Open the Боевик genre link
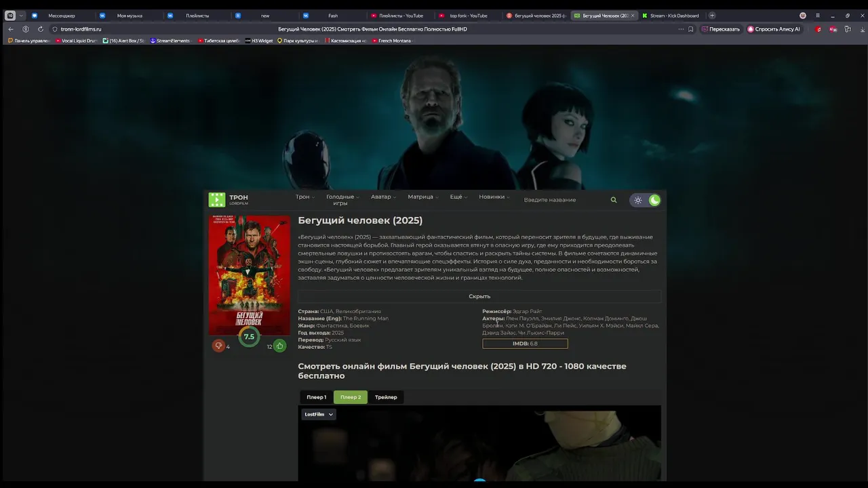This screenshot has width=868, height=488. (x=359, y=326)
